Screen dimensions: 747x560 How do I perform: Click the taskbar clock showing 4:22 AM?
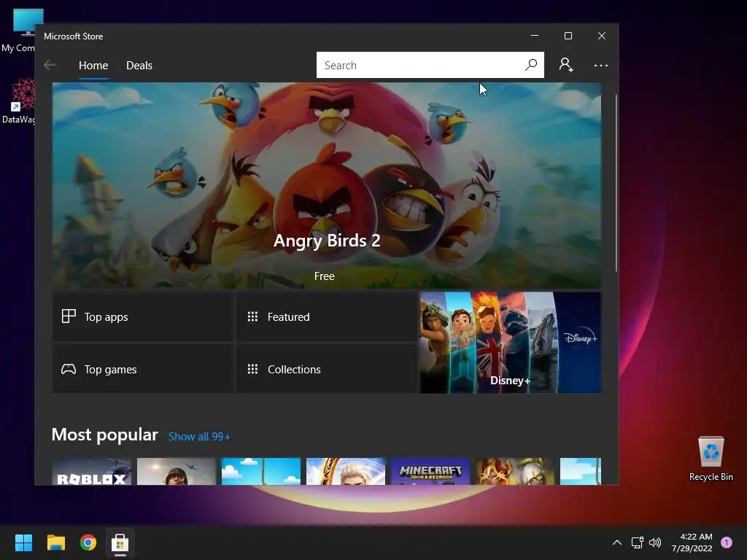tap(692, 542)
